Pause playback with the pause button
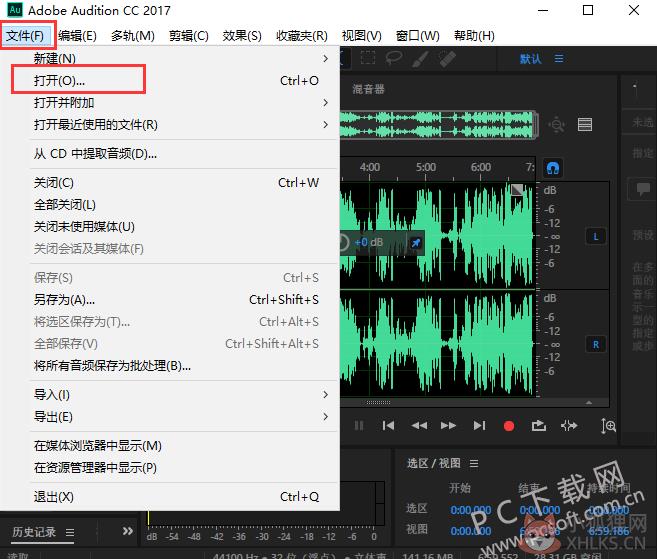 tap(359, 426)
